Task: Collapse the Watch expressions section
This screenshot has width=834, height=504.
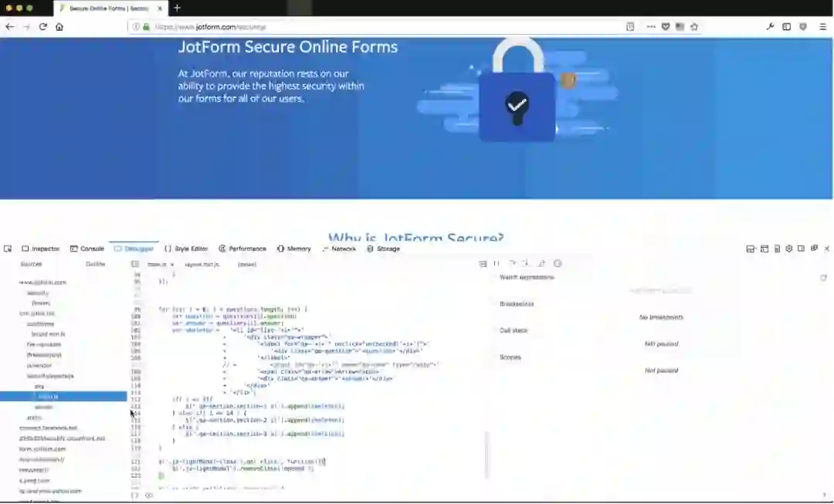Action: [527, 277]
